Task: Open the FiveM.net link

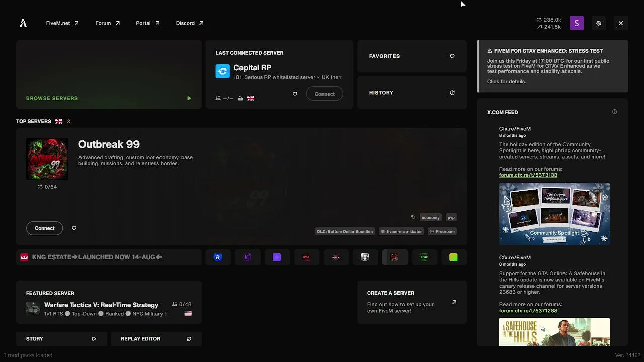Action: point(62,23)
